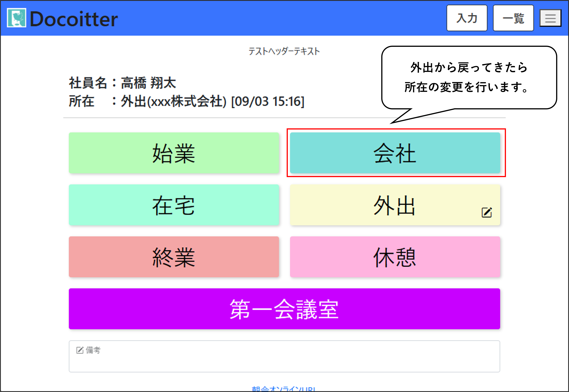The image size is (569, 392).
Task: Click the テストヘッダーテキスト header text
Action: 284,51
